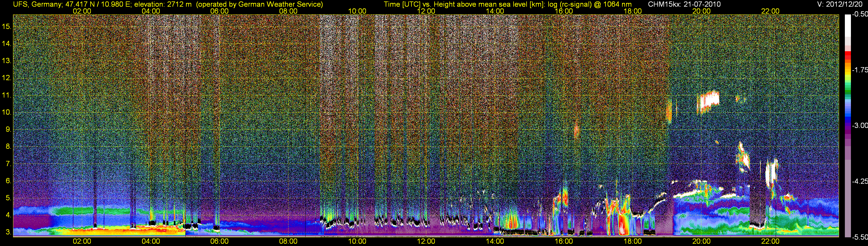
Task: Click the height axis label "10."
Action: click(6, 112)
